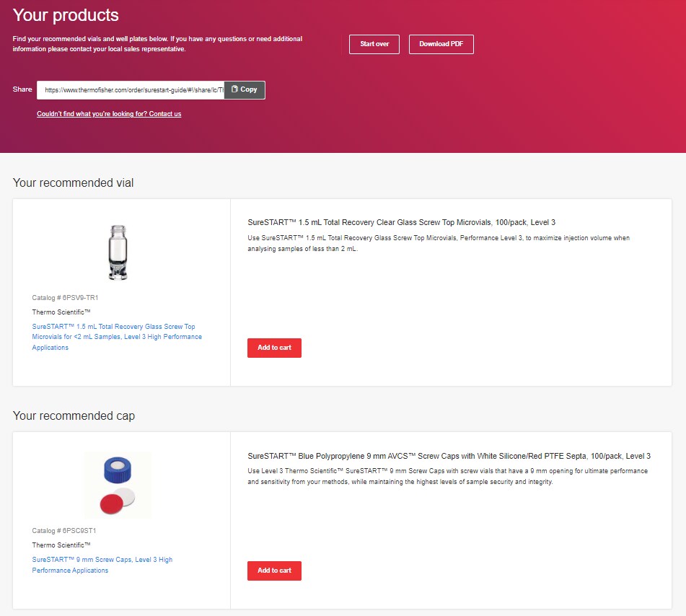Click the blue screw cap product image
This screenshot has height=616, width=686.
pyautogui.click(x=117, y=485)
